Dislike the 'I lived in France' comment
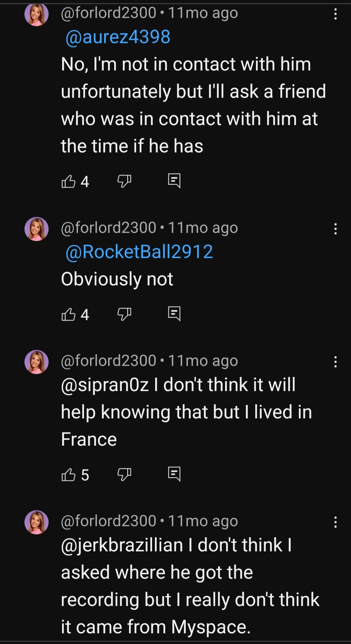This screenshot has width=351, height=644. point(124,474)
